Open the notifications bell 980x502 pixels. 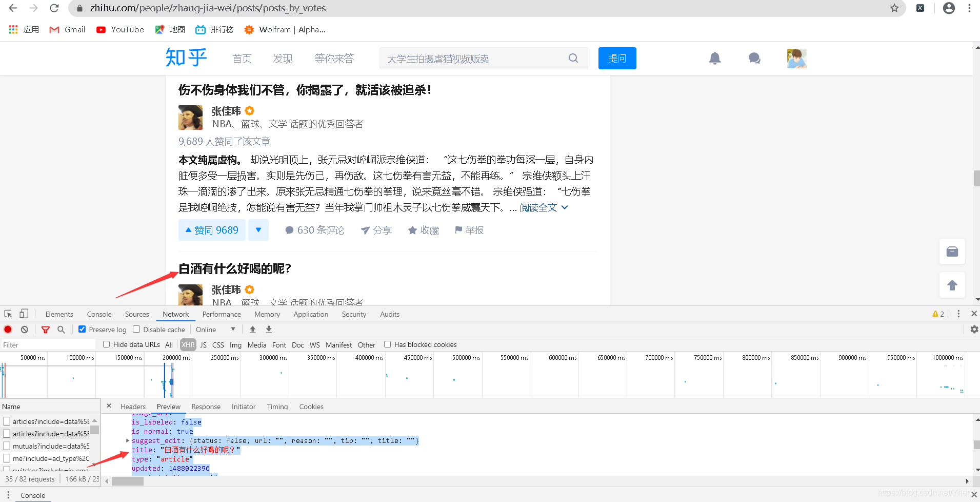(715, 59)
